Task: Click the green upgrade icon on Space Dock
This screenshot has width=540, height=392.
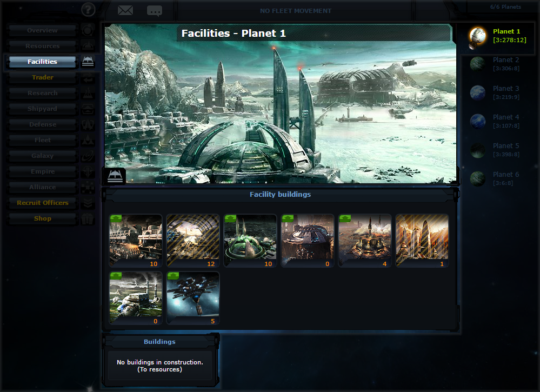Action: [x=173, y=275]
